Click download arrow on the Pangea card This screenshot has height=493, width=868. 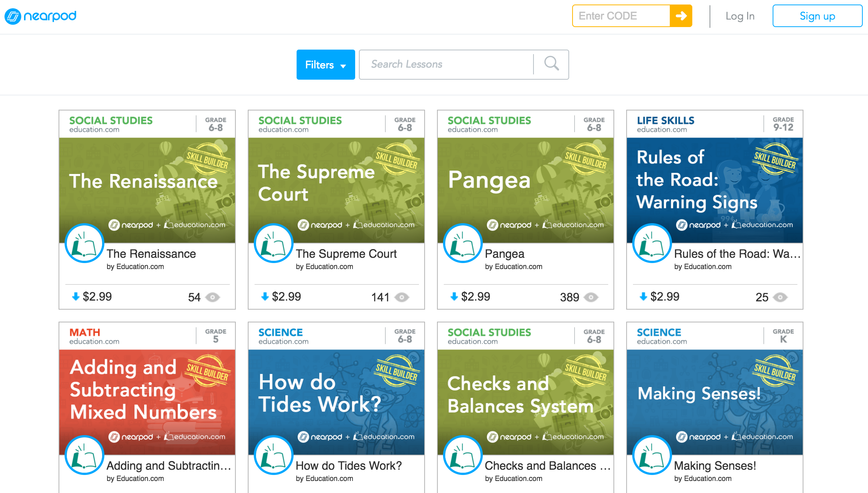click(x=454, y=296)
